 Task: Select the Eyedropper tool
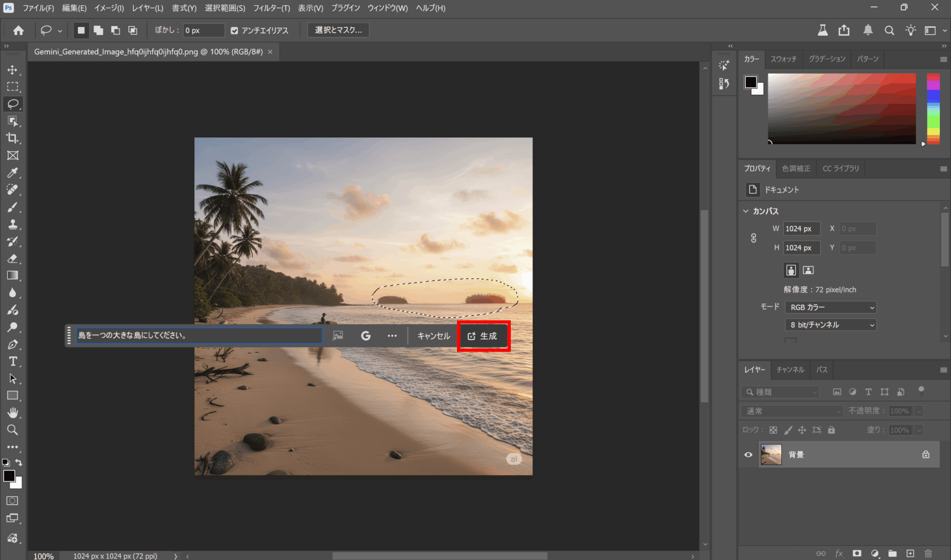point(13,173)
